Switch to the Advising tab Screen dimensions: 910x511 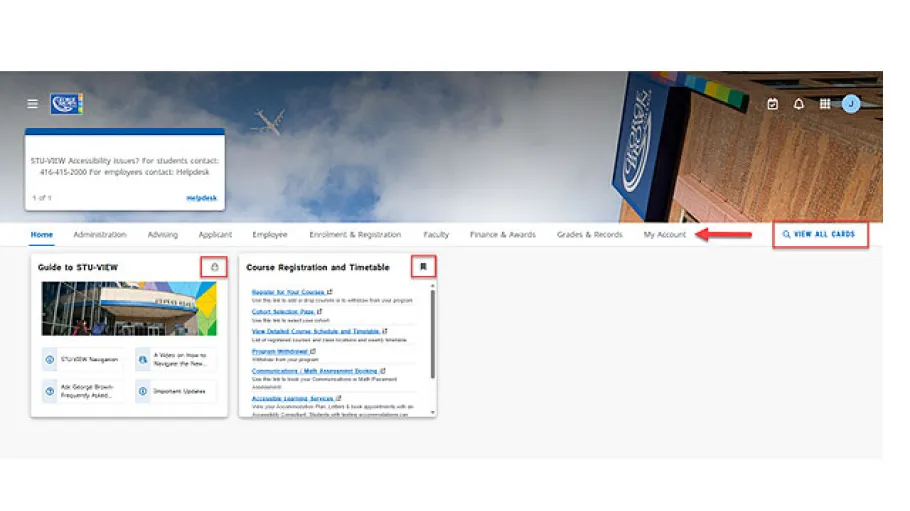point(162,235)
